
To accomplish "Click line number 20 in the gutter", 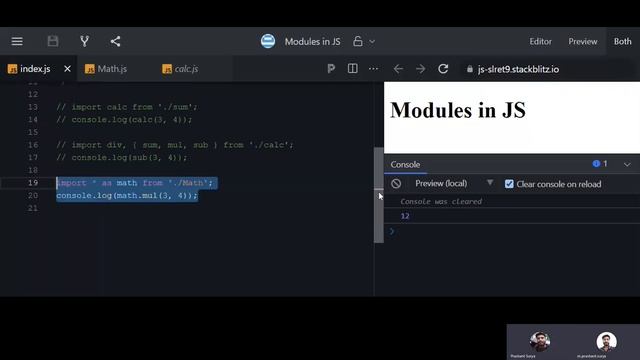I will coord(33,196).
